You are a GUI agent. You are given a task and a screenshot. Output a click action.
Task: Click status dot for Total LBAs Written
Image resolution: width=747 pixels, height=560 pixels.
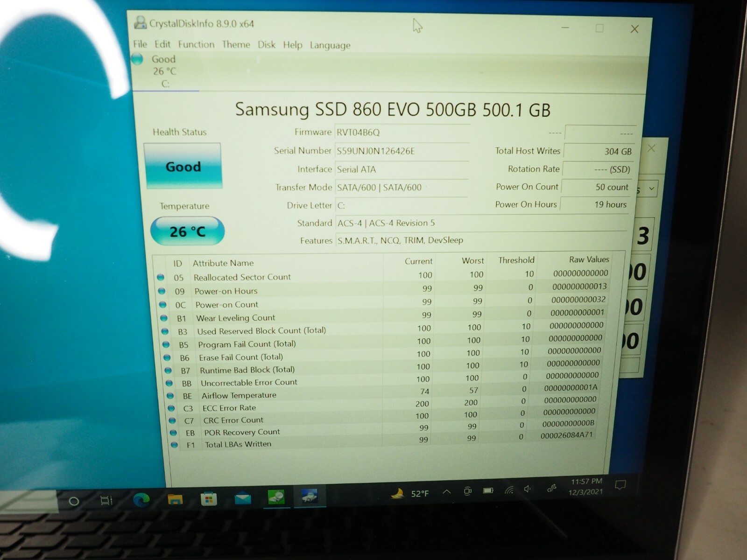click(x=174, y=445)
